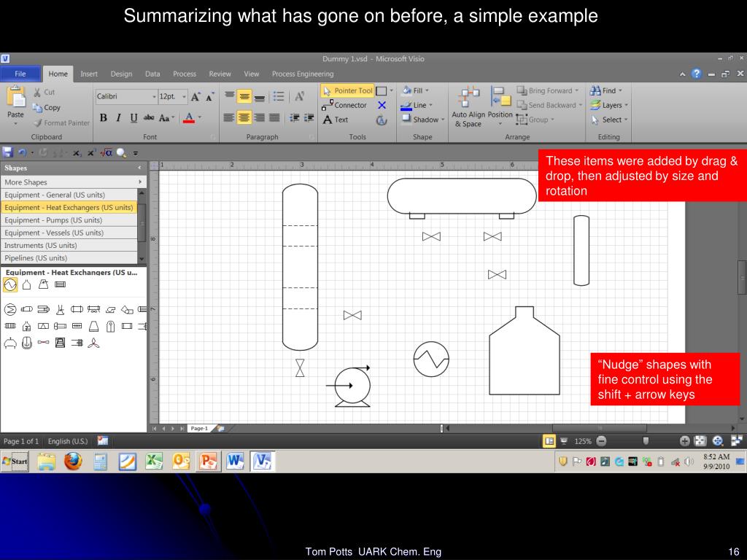Screen dimensions: 747x560
Task: Open Pipelines (US units) stencil
Action: (x=69, y=257)
